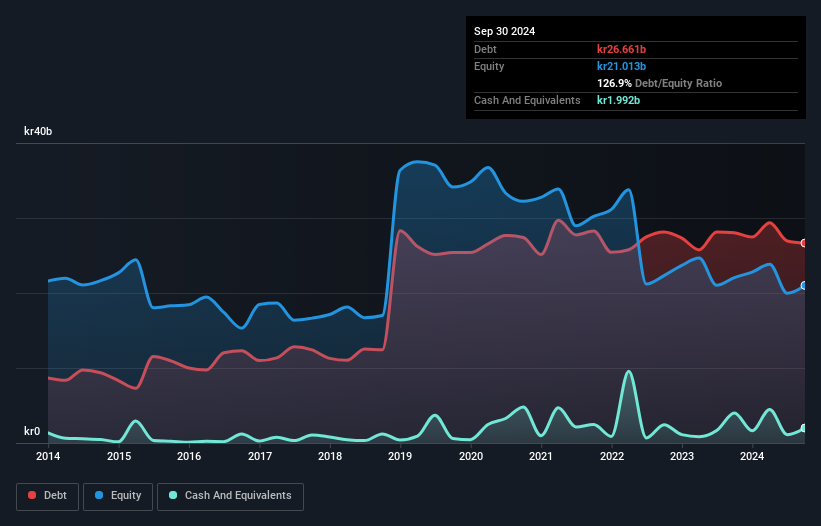Select the 2022 x-axis label

click(612, 456)
